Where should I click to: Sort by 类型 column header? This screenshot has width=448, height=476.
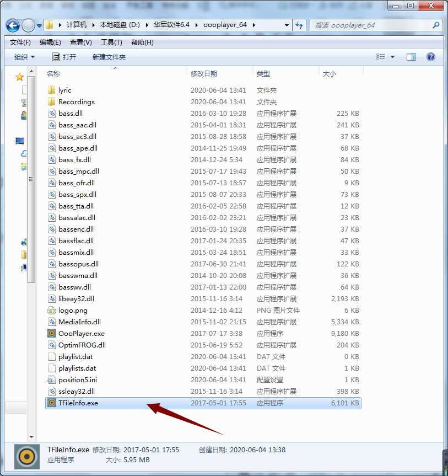[x=263, y=73]
